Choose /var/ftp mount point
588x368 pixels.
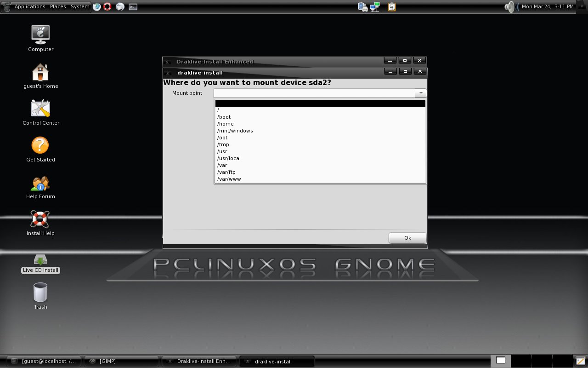320,172
